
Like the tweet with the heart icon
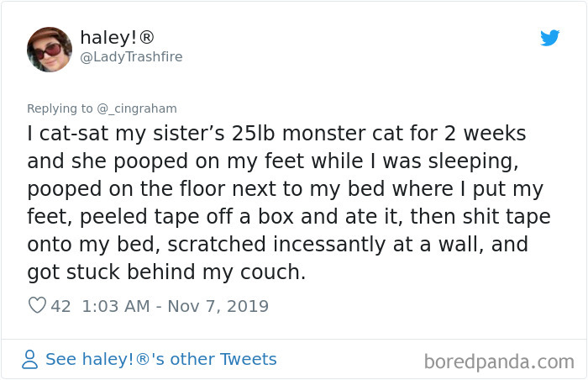click(37, 306)
